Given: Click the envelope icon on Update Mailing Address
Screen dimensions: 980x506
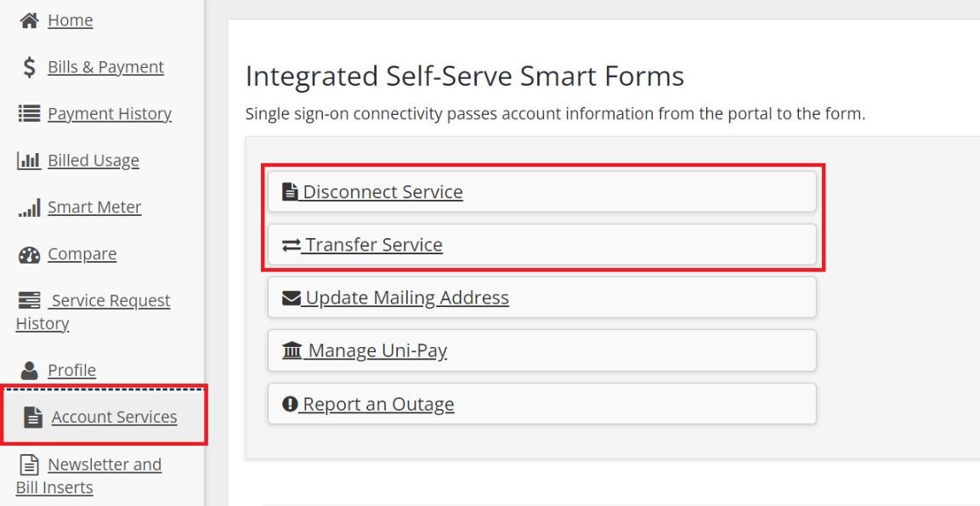Looking at the screenshot, I should coord(291,297).
